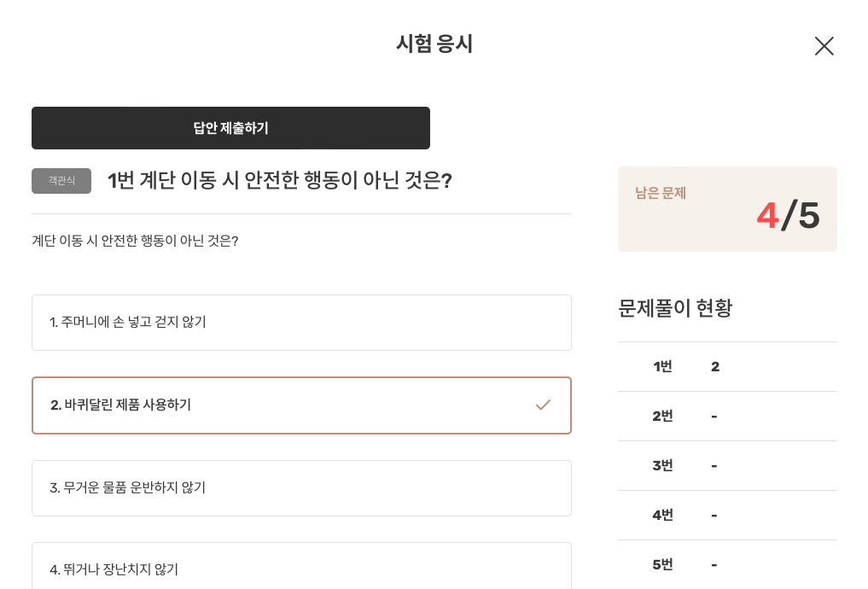
Task: Open question 1번 from the progress list
Action: point(661,366)
